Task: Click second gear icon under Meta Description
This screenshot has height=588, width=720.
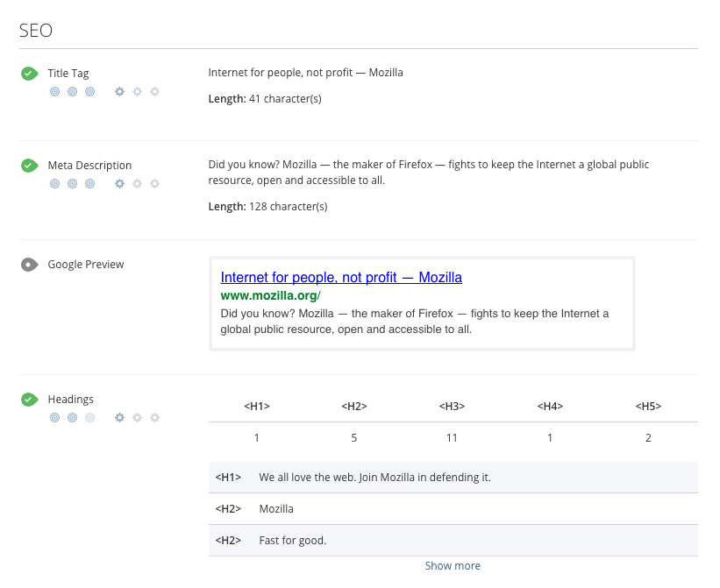Action: [x=138, y=184]
